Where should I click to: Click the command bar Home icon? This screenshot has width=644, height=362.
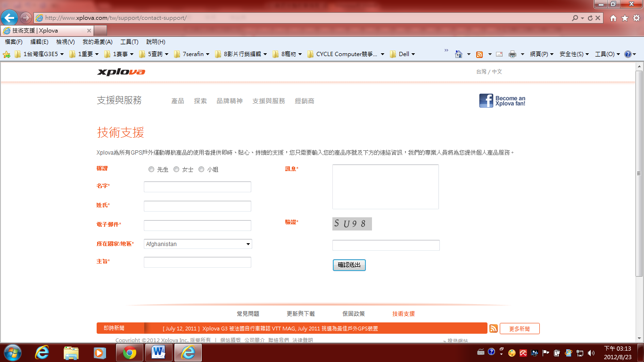458,54
